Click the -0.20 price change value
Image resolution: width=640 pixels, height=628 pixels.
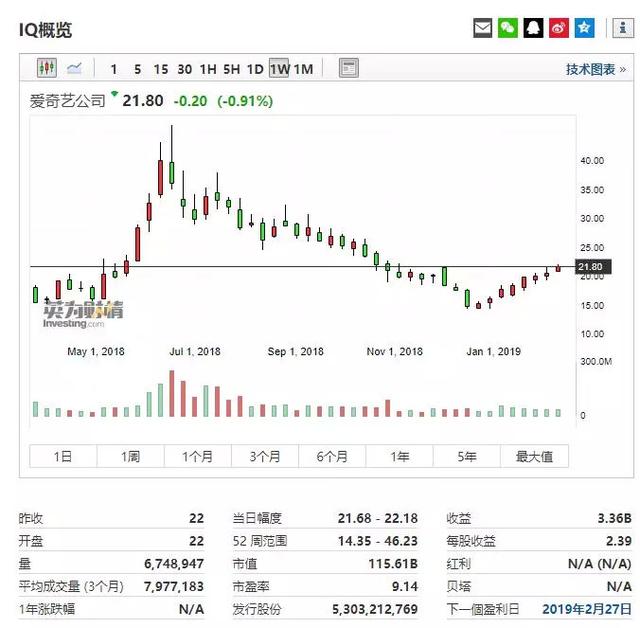(x=191, y=101)
